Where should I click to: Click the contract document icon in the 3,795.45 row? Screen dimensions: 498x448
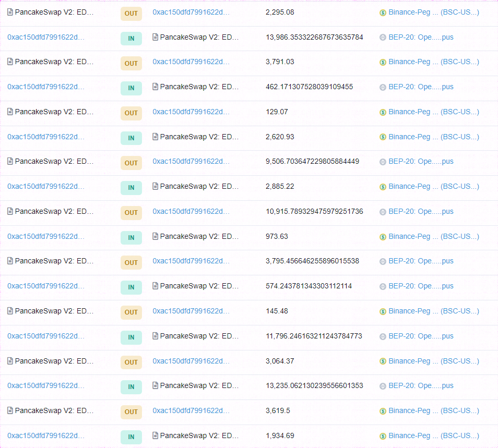[10, 261]
